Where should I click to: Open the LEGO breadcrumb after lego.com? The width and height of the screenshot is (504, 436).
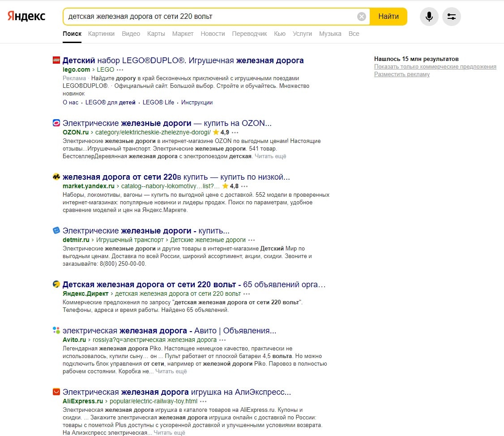[x=106, y=69]
